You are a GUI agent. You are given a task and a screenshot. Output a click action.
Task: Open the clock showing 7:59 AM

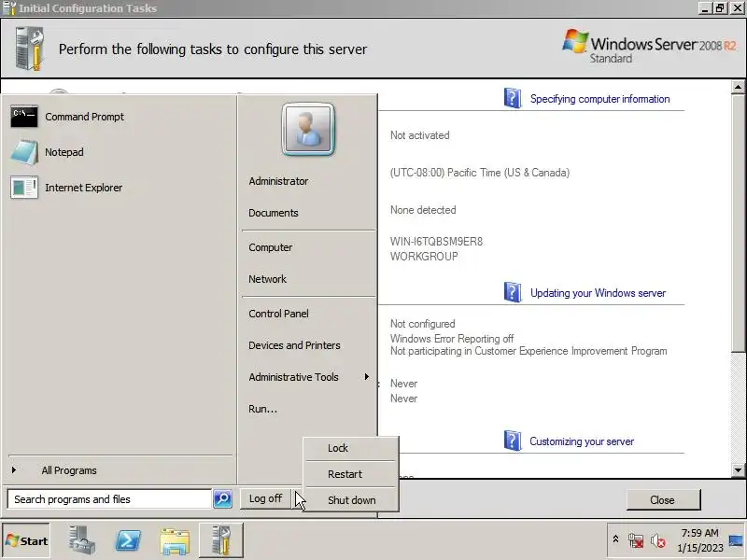click(699, 540)
